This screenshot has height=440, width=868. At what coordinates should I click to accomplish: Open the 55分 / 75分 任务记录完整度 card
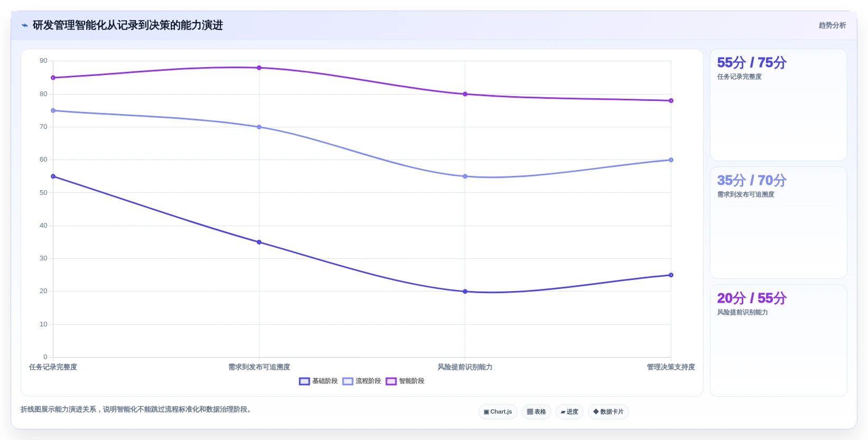(779, 105)
